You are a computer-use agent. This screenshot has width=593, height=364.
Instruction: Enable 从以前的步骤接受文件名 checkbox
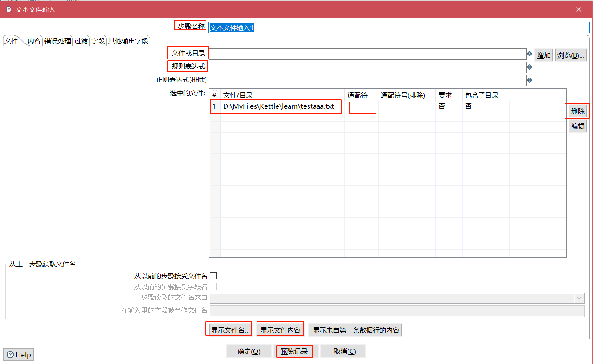[213, 276]
